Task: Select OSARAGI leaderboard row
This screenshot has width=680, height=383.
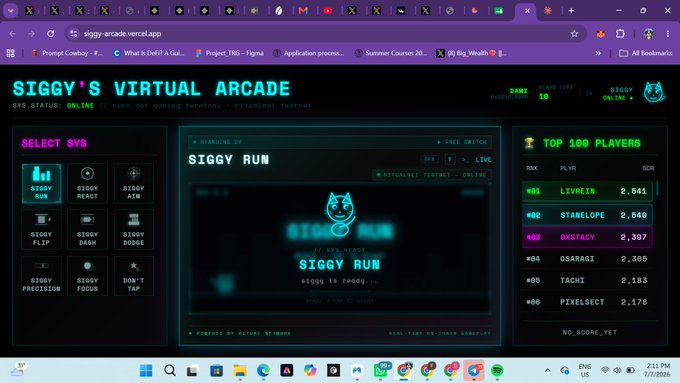Action: [x=587, y=259]
